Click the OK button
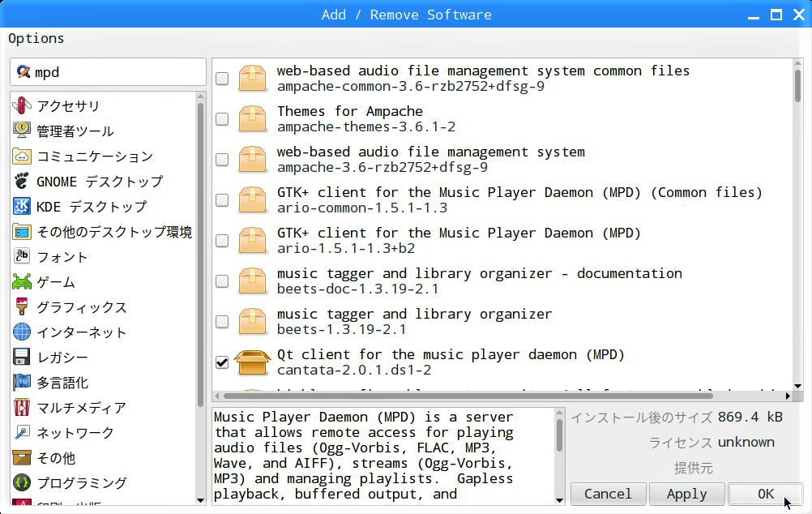This screenshot has width=812, height=514. point(765,494)
